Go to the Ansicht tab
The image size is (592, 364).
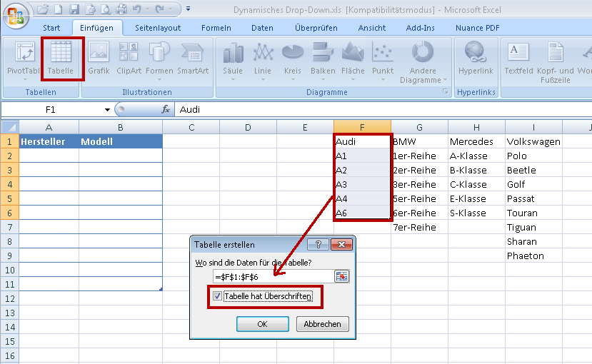pos(372,28)
